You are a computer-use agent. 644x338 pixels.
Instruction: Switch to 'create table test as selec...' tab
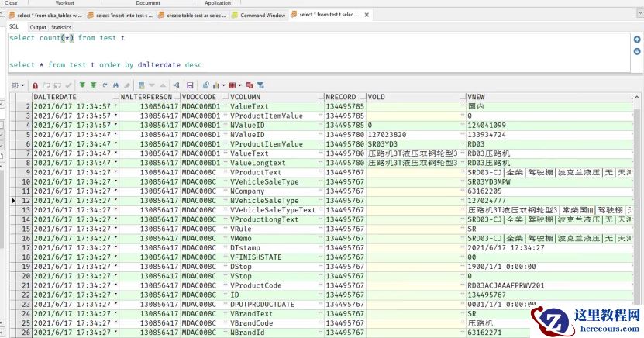(x=192, y=16)
